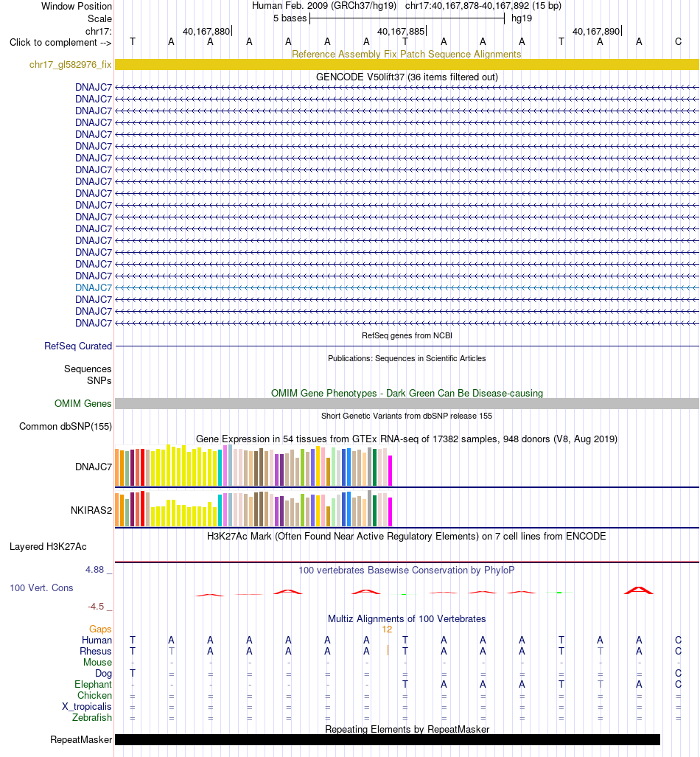
Task: Click the -4.5 conservation minimum value
Action: point(96,607)
